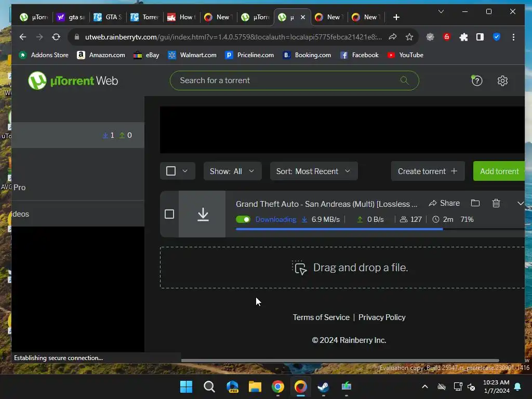
Task: Switch to the last New Tab
Action: [366, 17]
